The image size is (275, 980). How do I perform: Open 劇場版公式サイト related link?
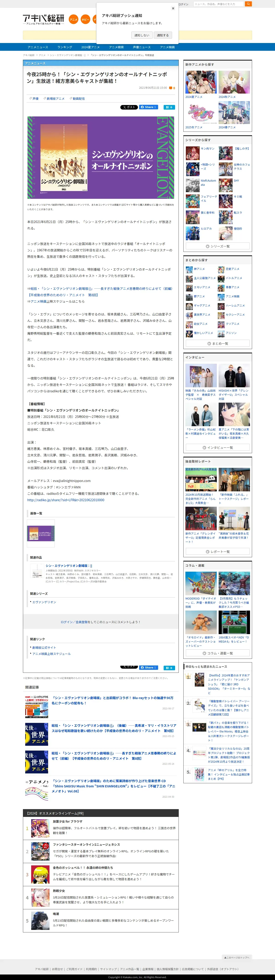coord(44,647)
